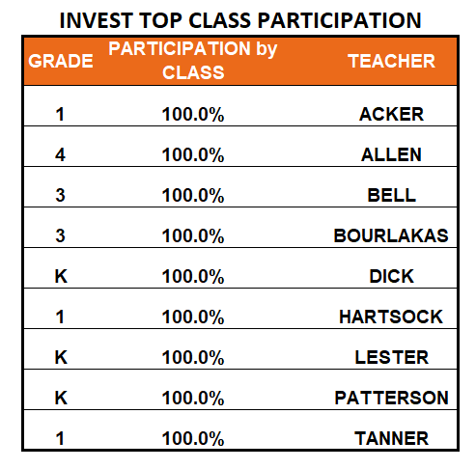Click grade 4 in the ALLEN row
Viewport: 476px width, 469px height.
(60, 154)
